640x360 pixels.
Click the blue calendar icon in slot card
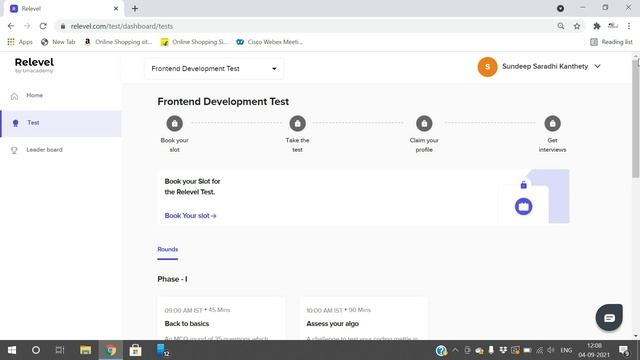pyautogui.click(x=523, y=207)
